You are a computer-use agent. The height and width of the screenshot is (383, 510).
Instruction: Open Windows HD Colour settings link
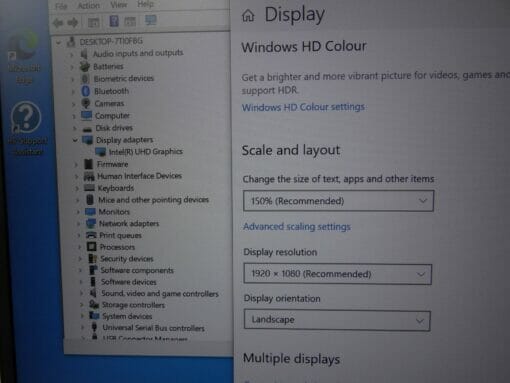(x=303, y=107)
